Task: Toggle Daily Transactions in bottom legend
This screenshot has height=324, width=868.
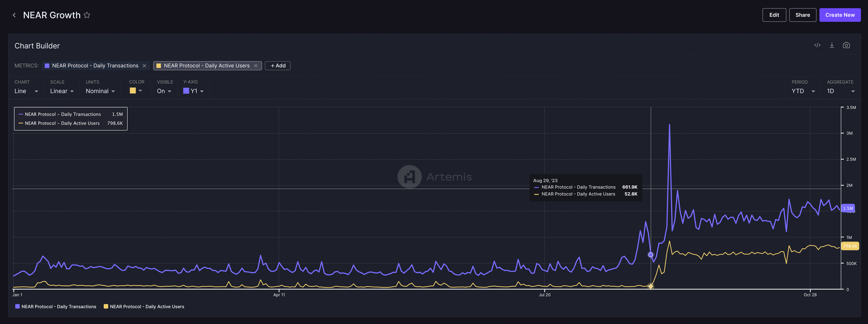Action: 56,306
